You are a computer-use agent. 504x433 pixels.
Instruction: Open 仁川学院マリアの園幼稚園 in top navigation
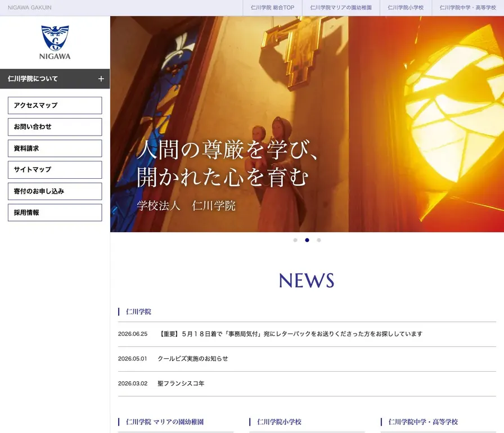pyautogui.click(x=341, y=8)
